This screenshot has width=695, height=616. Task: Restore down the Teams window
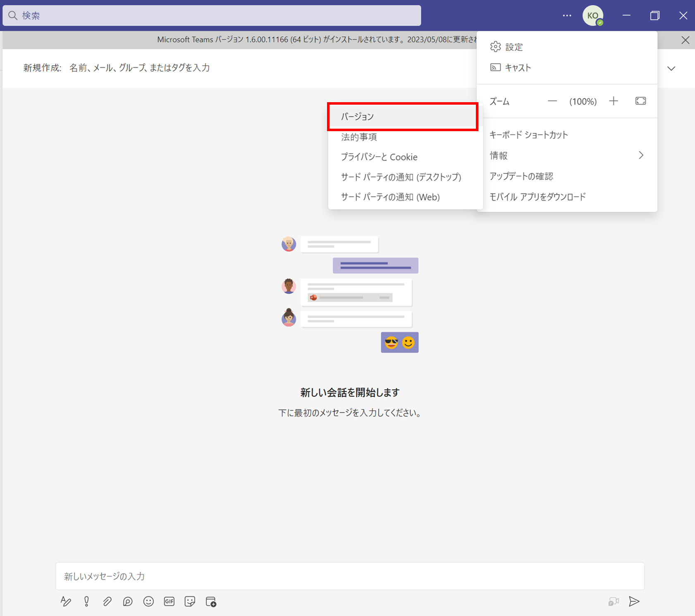coord(654,16)
